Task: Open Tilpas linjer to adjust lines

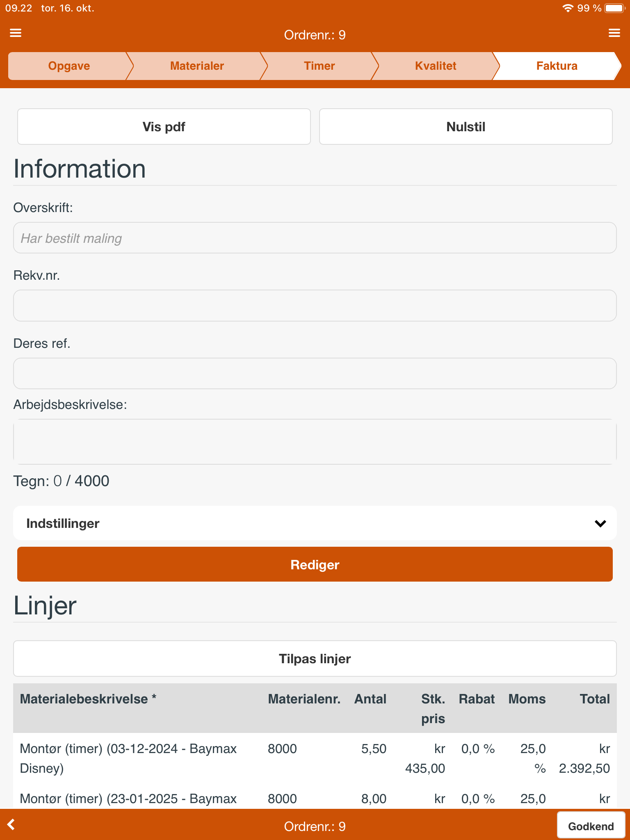Action: [x=315, y=659]
